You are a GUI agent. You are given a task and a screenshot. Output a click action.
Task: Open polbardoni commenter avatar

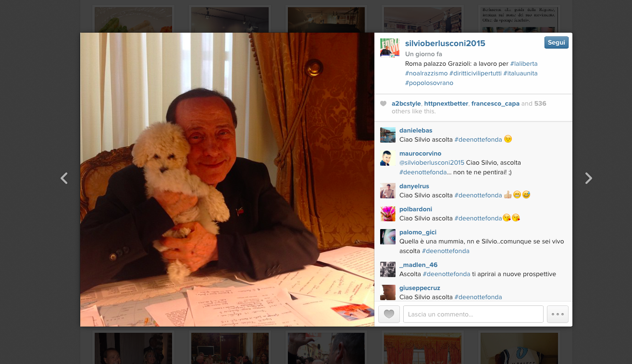(388, 214)
